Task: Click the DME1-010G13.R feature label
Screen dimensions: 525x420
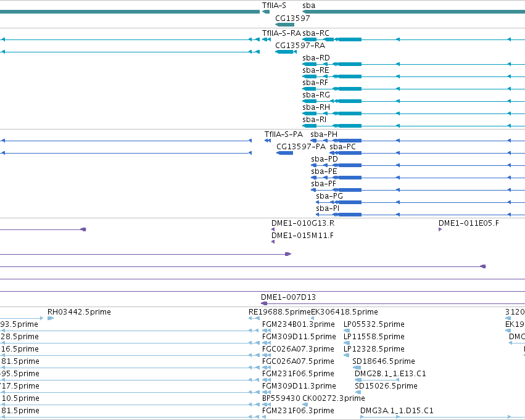Action: tap(303, 223)
